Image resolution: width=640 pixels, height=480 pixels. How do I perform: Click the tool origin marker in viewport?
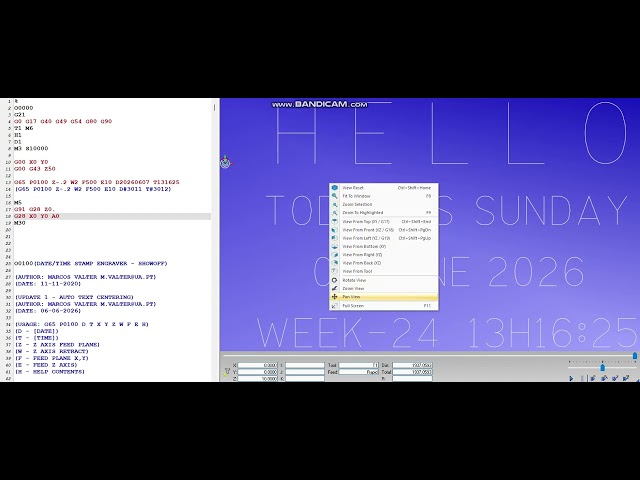tap(226, 163)
